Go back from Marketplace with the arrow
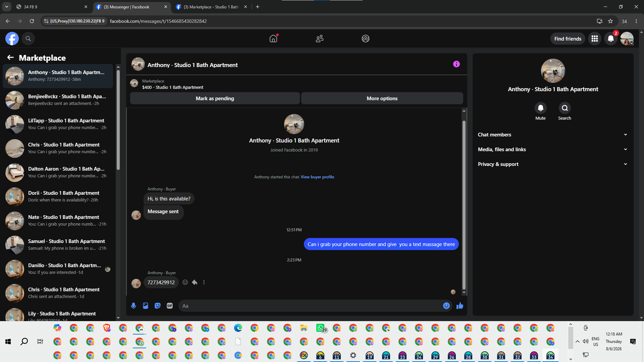The width and height of the screenshot is (644, 362). click(10, 58)
